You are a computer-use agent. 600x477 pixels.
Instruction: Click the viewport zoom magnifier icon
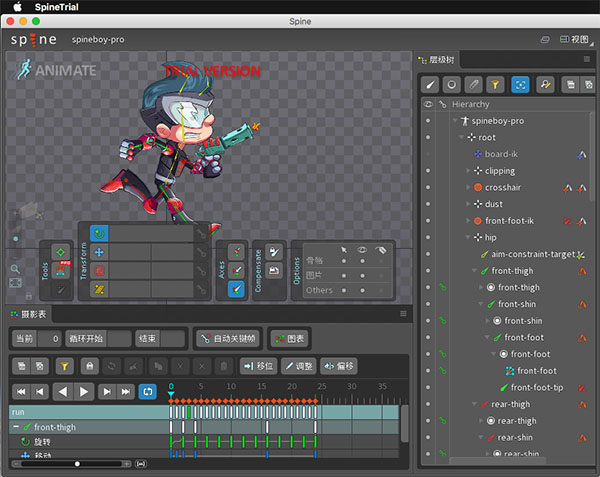point(15,269)
